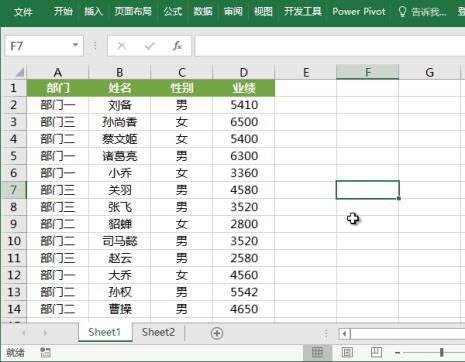Viewport: 465px width, 362px height.
Task: Select the cell containing 曹操
Action: click(x=120, y=309)
